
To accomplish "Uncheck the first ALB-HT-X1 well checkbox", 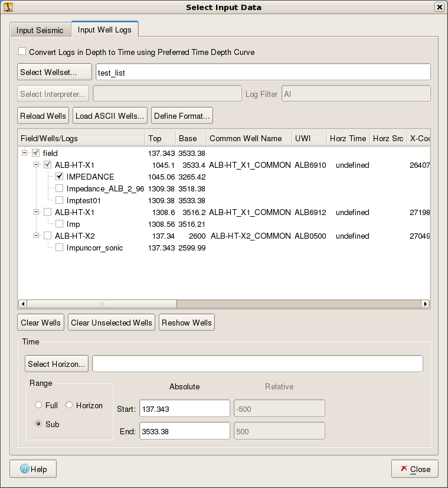I will pyautogui.click(x=48, y=165).
